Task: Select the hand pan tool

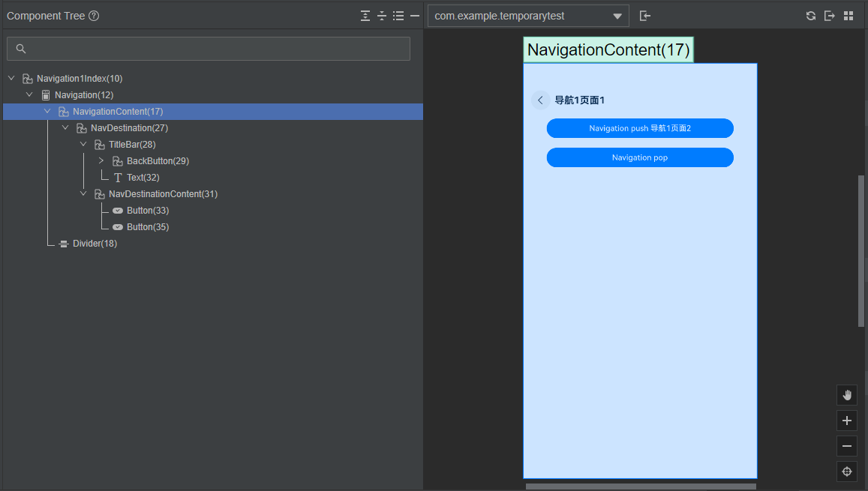Action: (x=847, y=395)
